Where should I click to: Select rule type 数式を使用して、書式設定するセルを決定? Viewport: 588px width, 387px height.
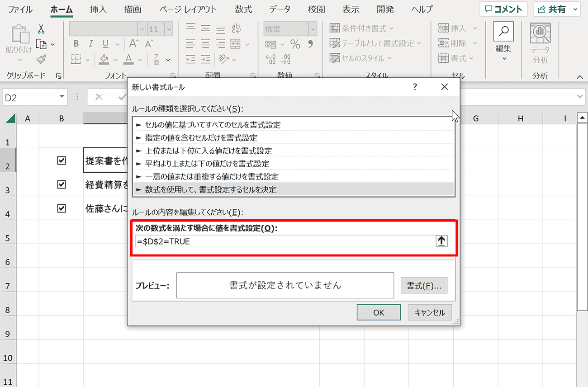293,189
